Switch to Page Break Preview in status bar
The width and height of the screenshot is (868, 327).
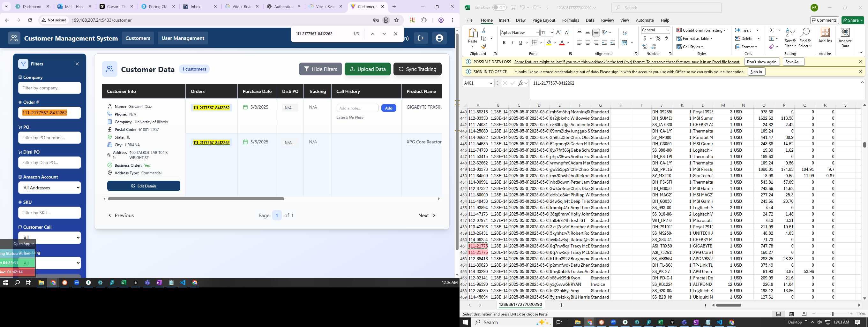point(804,314)
